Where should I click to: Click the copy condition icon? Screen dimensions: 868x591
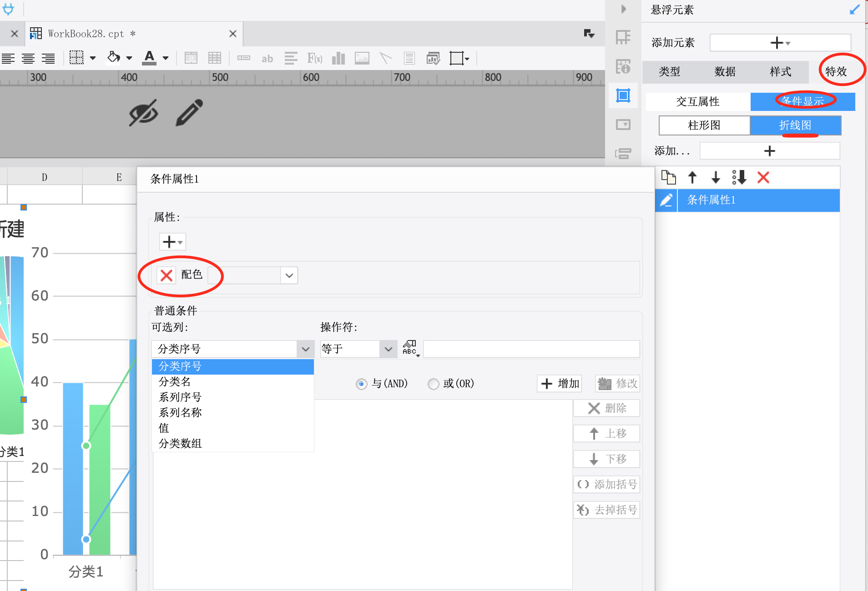click(669, 177)
